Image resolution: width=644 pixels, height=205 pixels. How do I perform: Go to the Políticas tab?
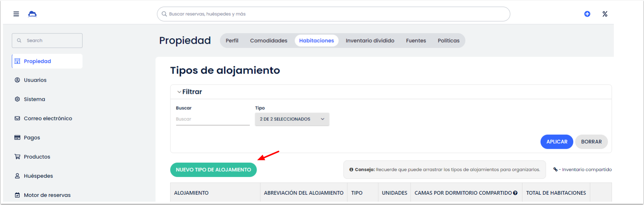448,40
